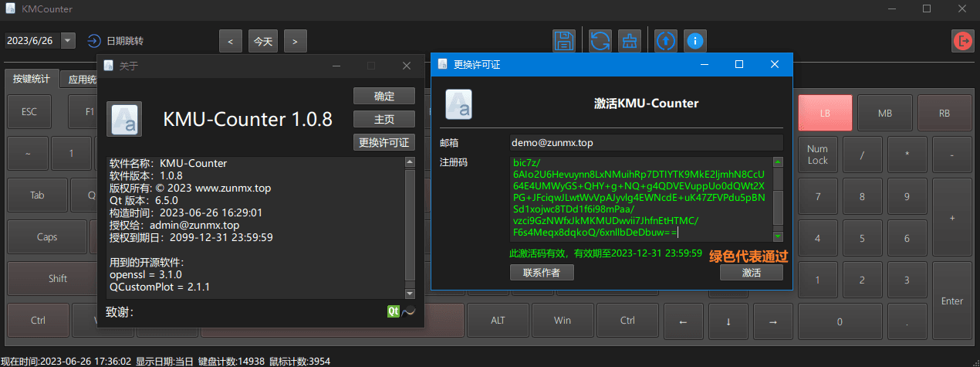This screenshot has width=980, height=367.
Task: Click the numpad 7 key
Action: (817, 195)
